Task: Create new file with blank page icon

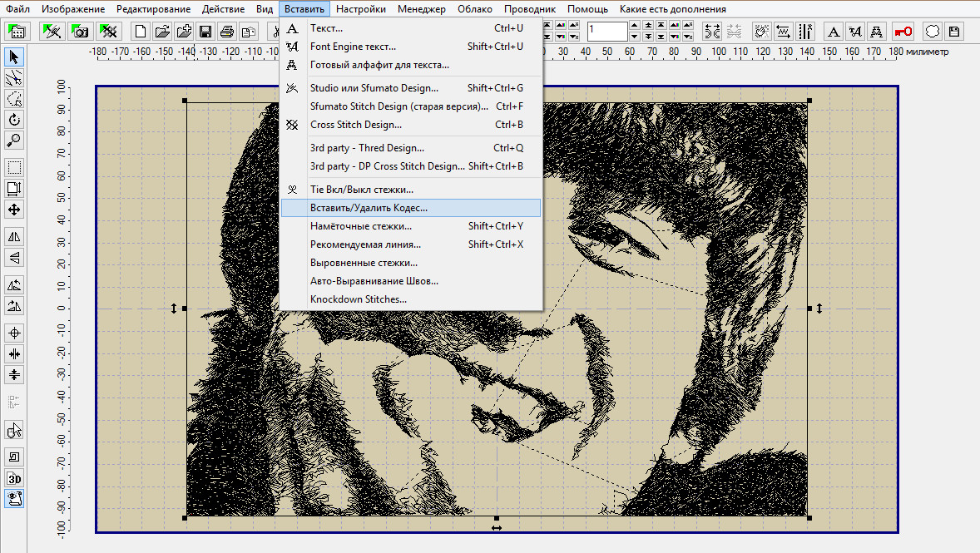Action: click(x=141, y=32)
